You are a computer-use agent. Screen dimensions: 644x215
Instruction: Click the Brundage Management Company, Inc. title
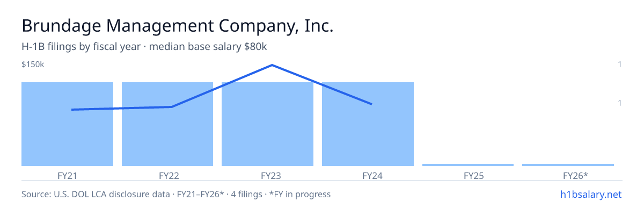click(178, 26)
